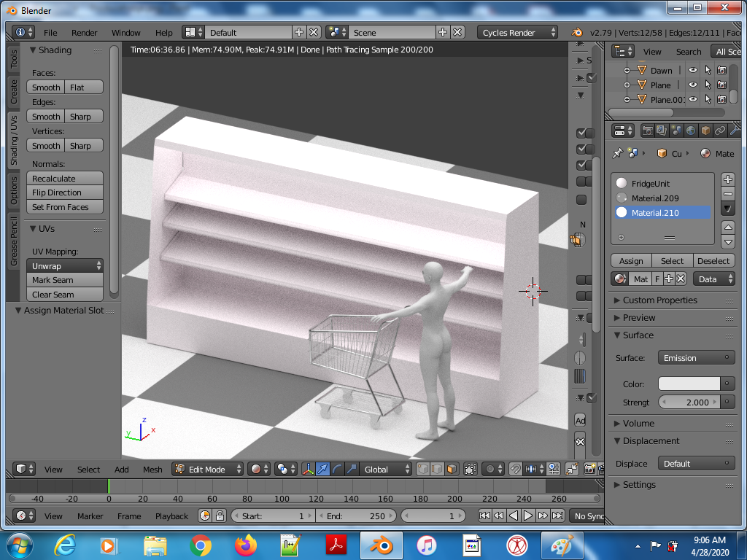Screen dimensions: 747x560
Task: Click the add material slot plus icon
Action: 727,179
